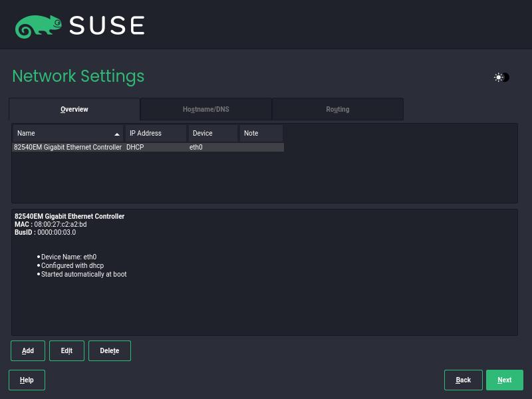
Task: Open the Routing tab
Action: [337, 109]
